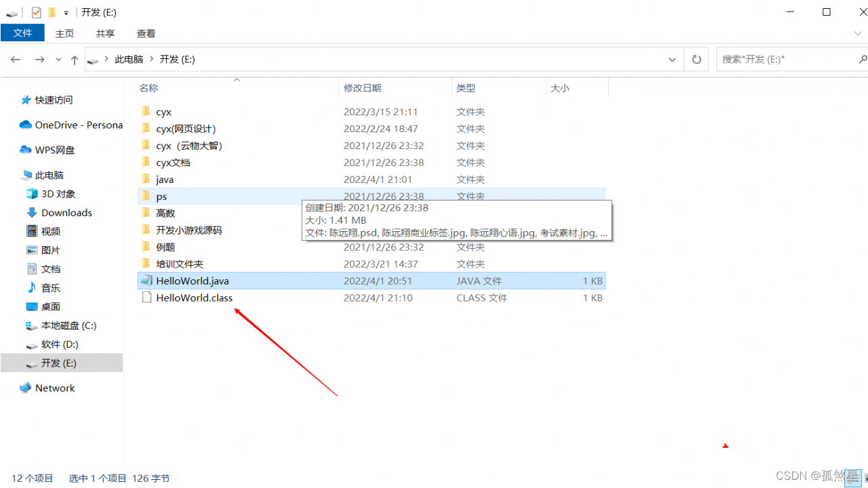Select the cyx(网页设计) folder

click(186, 129)
